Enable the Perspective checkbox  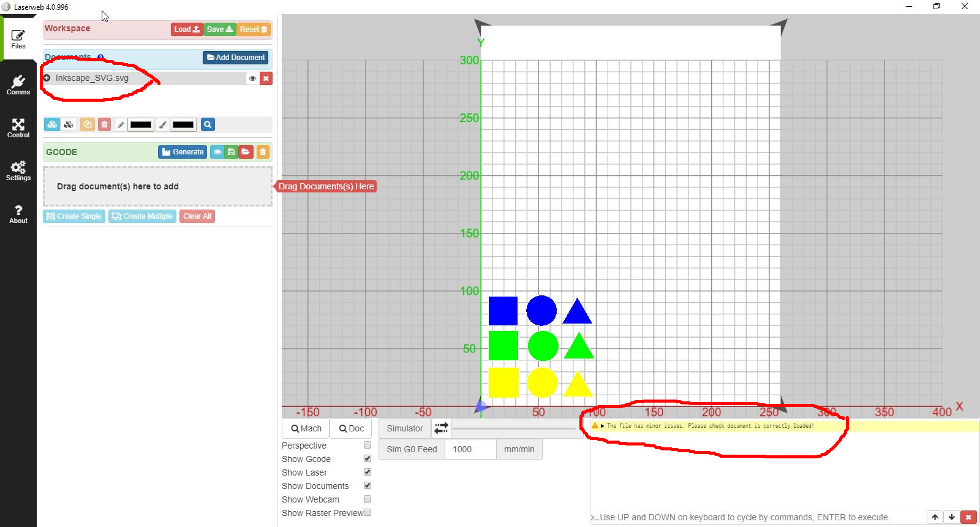pyautogui.click(x=367, y=445)
